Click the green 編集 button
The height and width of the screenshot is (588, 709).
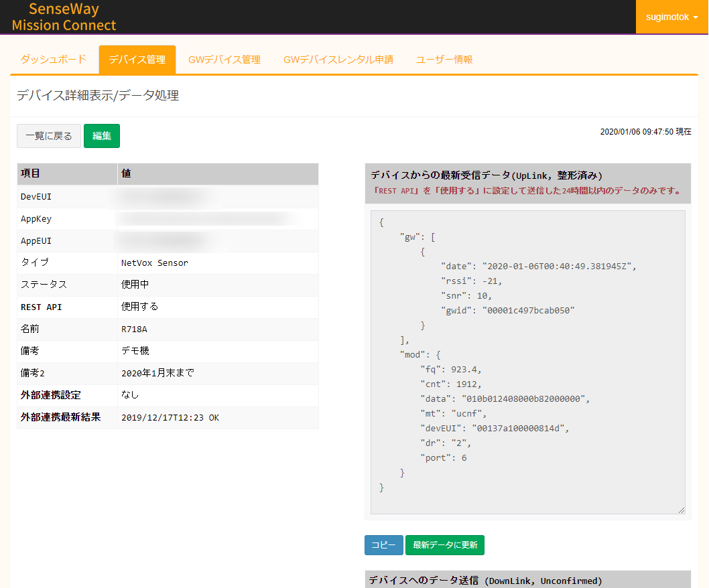coord(102,136)
